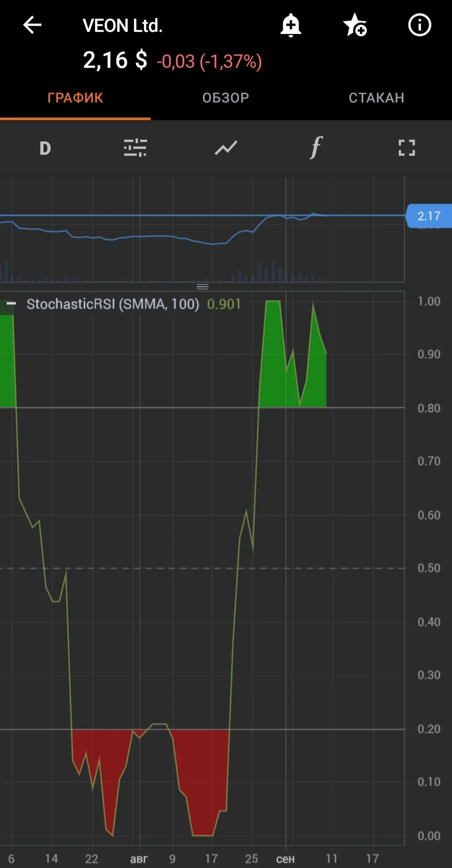Screen dimensions: 452x868
Task: Click the 1.00 scale label
Action: (429, 301)
